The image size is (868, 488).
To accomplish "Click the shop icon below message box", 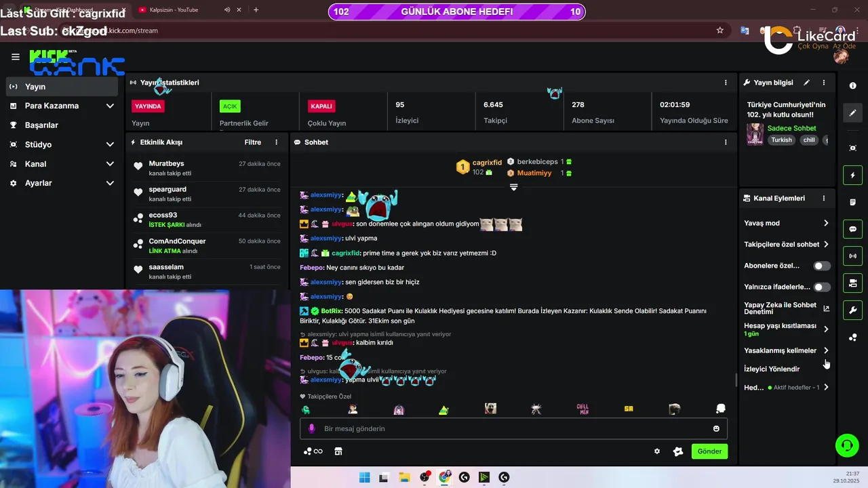I will (x=338, y=451).
